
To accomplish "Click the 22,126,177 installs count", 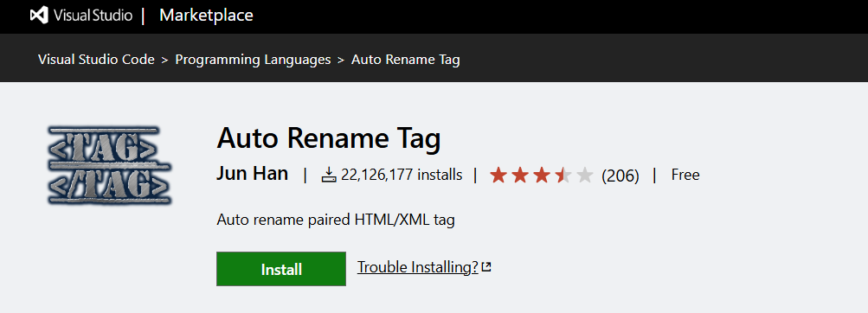I will (x=402, y=176).
